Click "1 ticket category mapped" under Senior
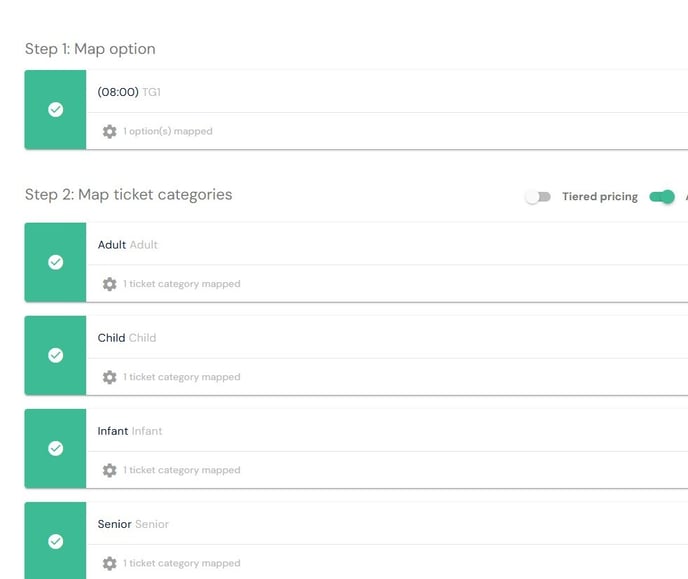Screen dimensions: 688x579 (x=182, y=563)
